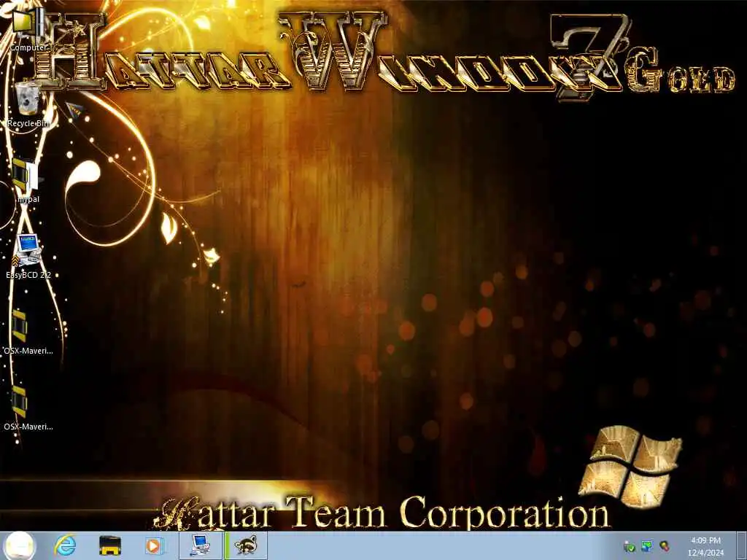
Task: Select the lower OSX-Maveri... desktop icon
Action: coord(28,408)
